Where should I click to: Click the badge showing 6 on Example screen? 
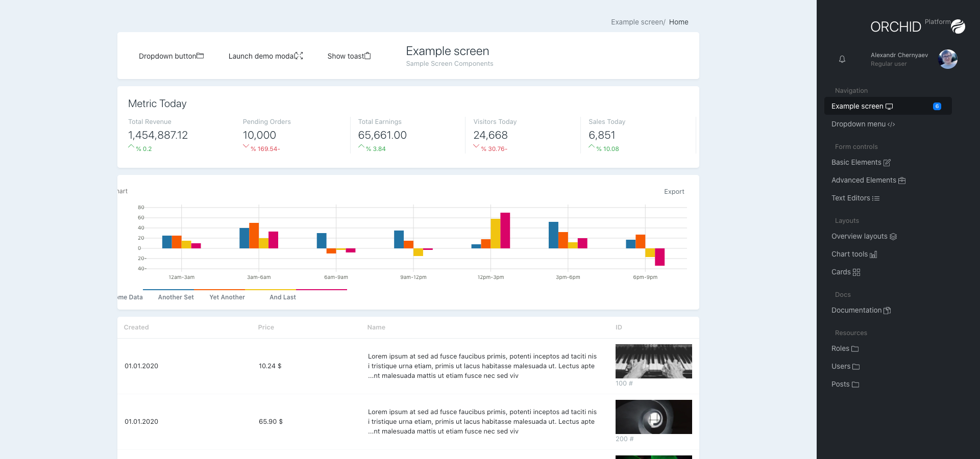pos(937,106)
